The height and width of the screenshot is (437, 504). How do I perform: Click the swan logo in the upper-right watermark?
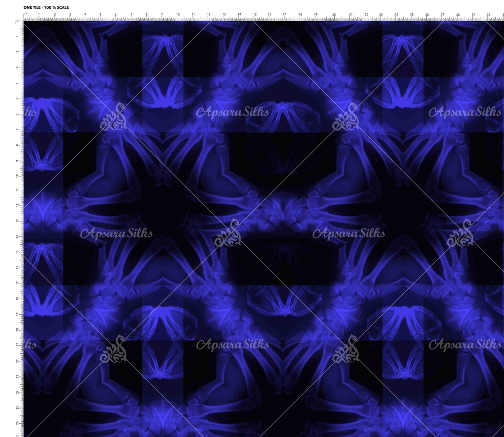coord(346,117)
